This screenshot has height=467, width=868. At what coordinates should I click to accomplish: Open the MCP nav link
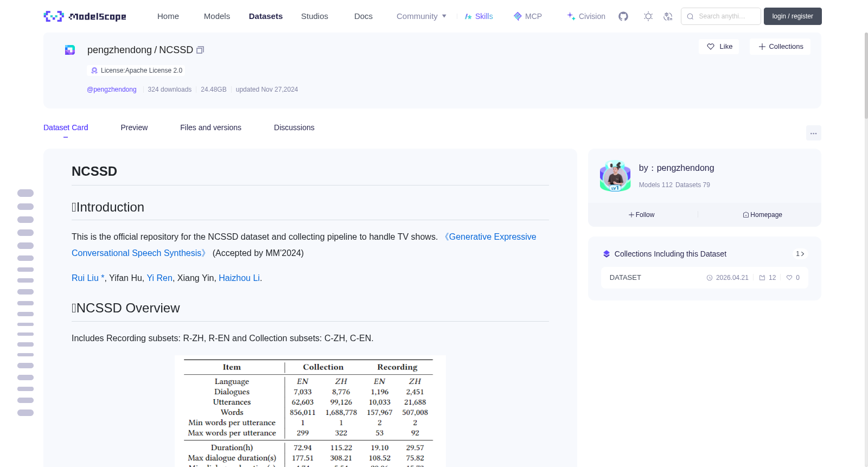528,16
